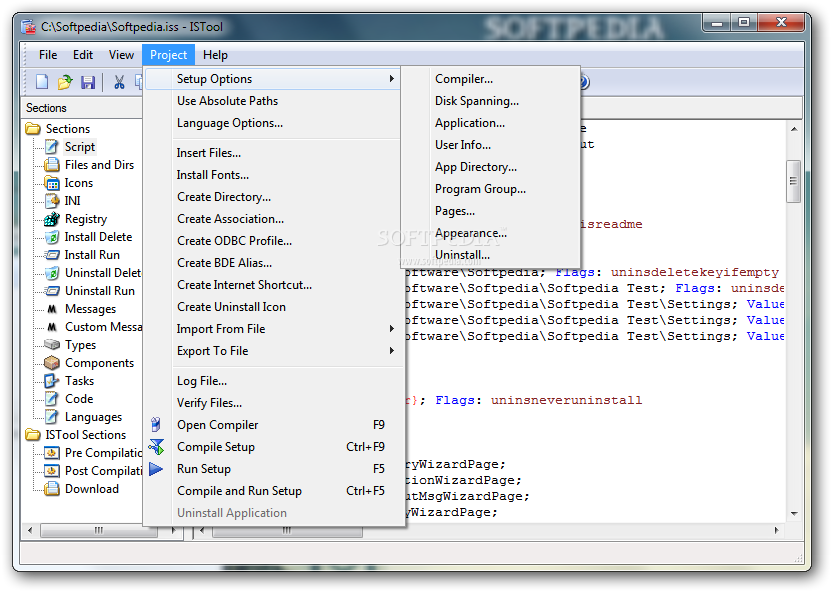Click the Compile Setup menu icon
Viewport: 832px width, 592px height.
tap(157, 447)
